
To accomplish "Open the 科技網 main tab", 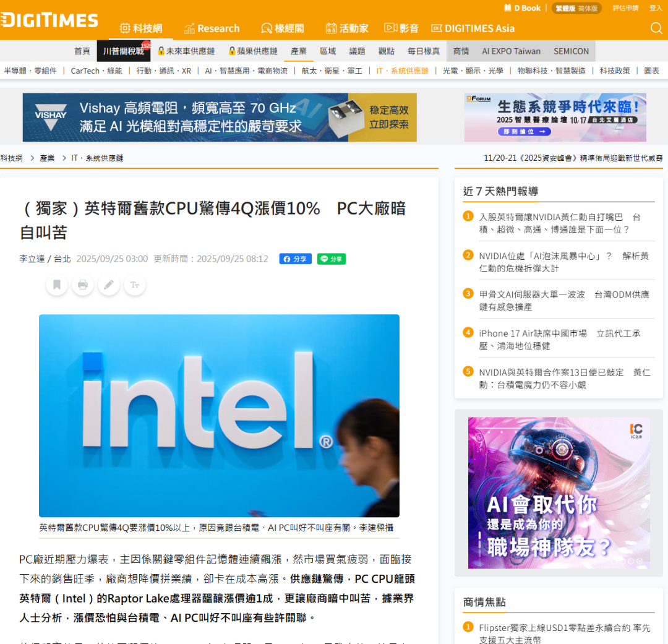I will point(141,28).
